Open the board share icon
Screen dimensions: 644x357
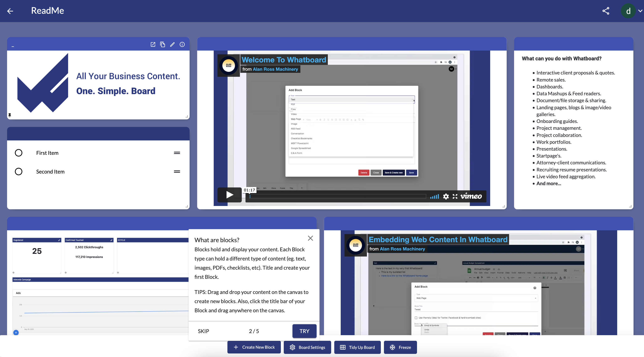coord(606,11)
